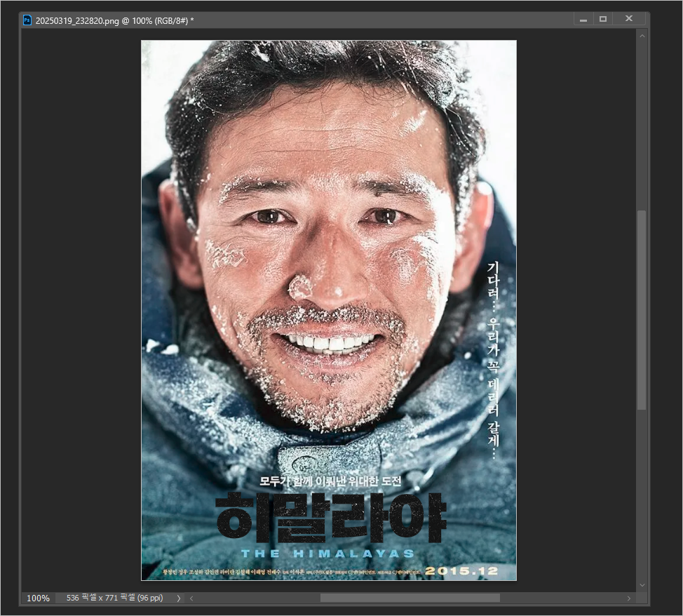
Task: Click the horizontal scrollbar left arrow
Action: coord(191,598)
